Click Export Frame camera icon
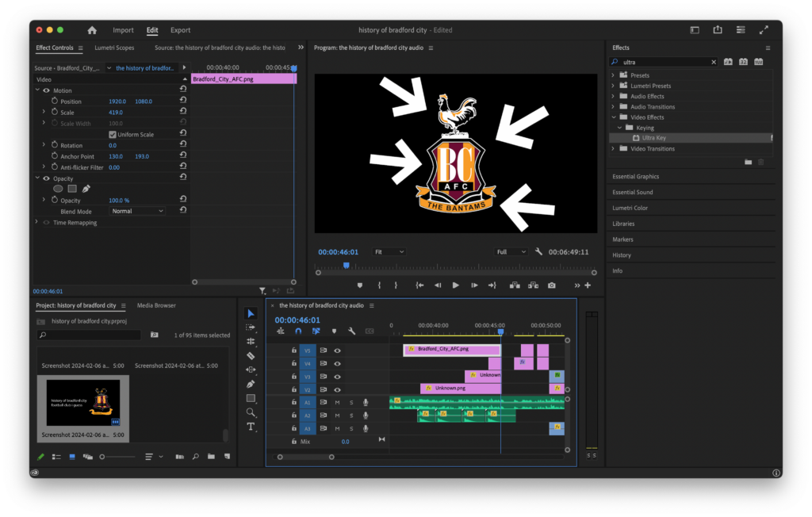The image size is (812, 517). pos(552,285)
